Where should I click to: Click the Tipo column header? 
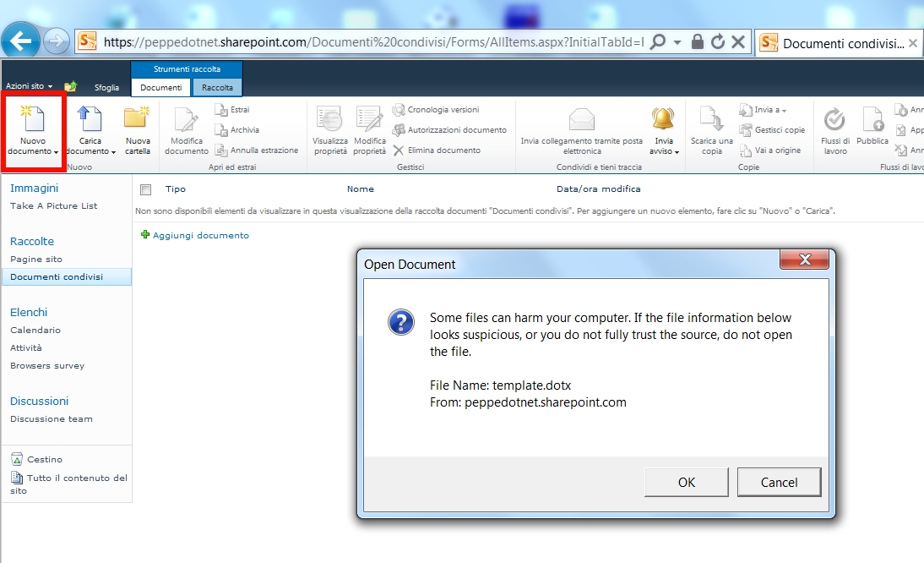[x=175, y=189]
